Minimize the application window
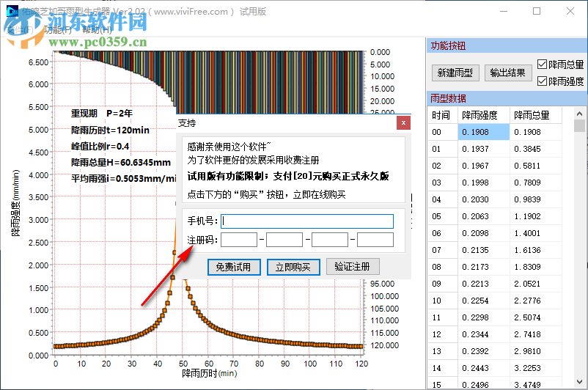This screenshot has width=588, height=390. coord(504,11)
